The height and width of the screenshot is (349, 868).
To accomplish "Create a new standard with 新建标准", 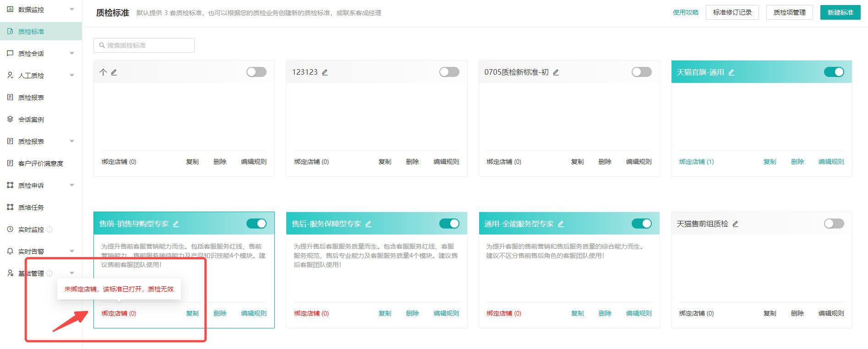I will click(841, 12).
